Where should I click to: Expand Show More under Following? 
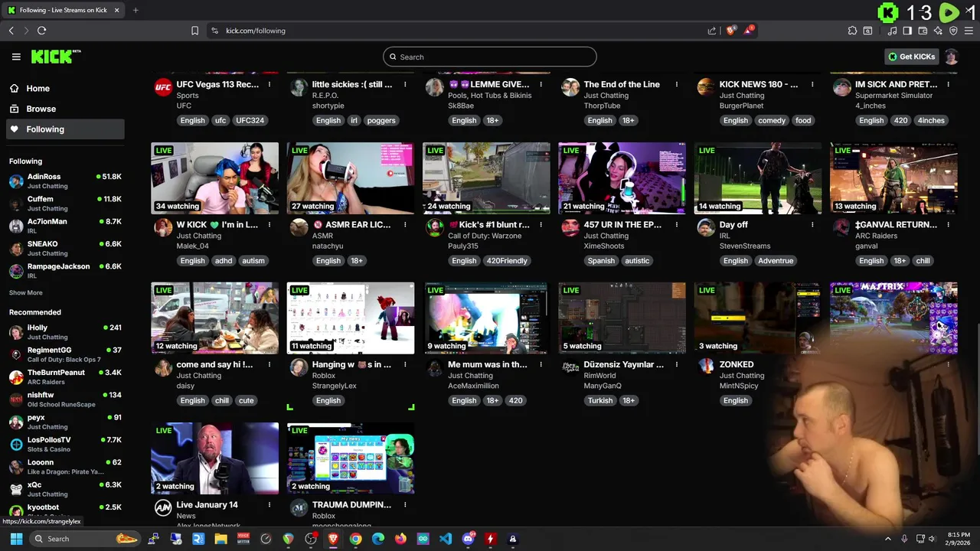[x=26, y=292]
